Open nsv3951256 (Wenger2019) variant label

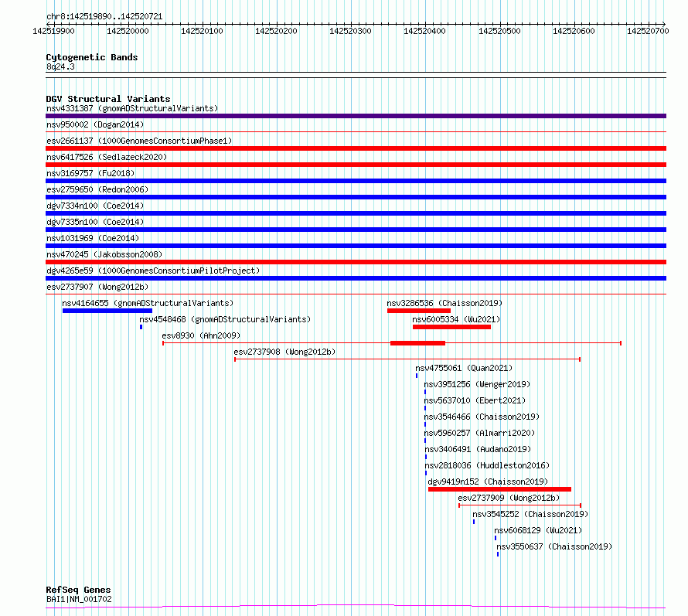[x=477, y=384]
